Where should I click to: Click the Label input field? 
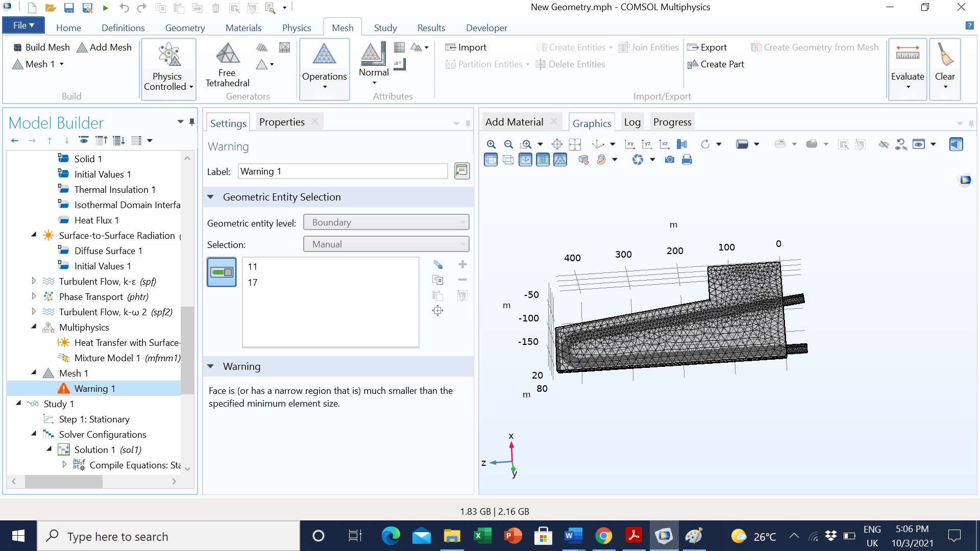(x=342, y=171)
